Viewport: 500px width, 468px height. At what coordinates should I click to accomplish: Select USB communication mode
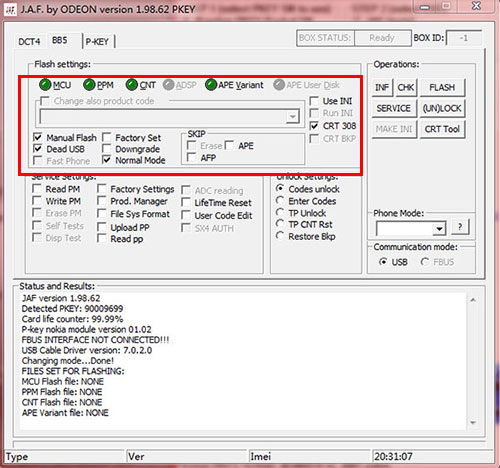coord(383,262)
